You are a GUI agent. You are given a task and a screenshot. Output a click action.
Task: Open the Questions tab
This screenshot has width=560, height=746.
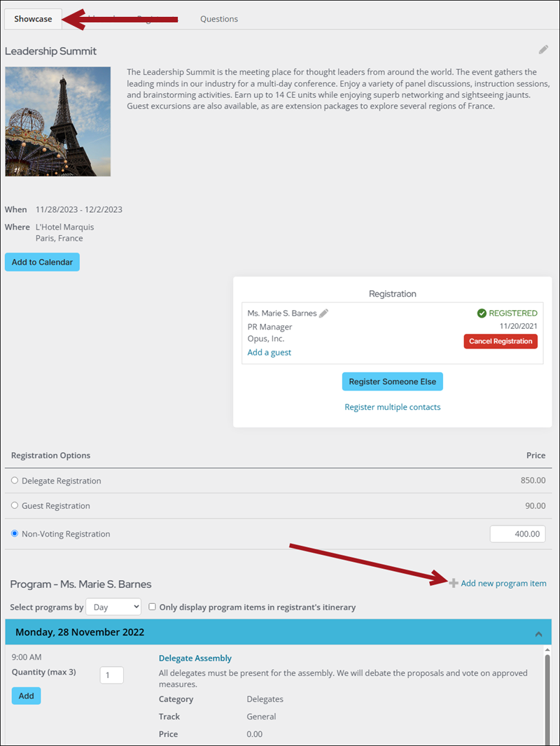(x=219, y=19)
